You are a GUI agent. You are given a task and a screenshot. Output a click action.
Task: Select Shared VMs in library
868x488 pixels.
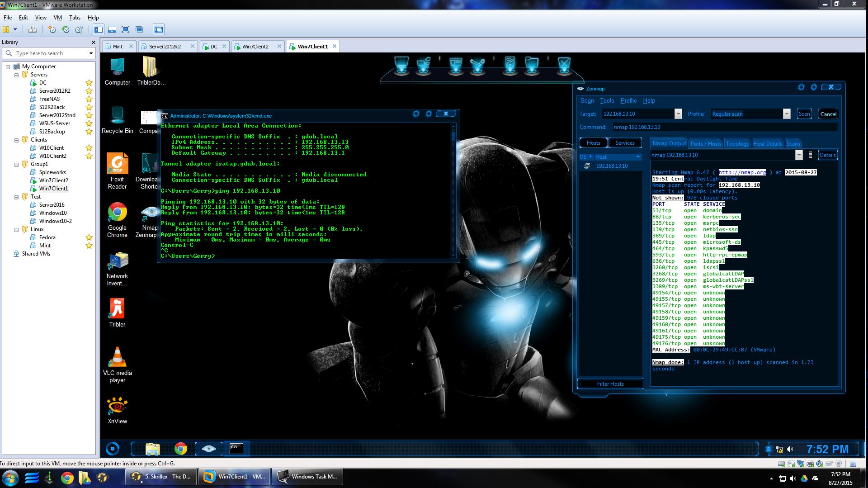pos(36,254)
